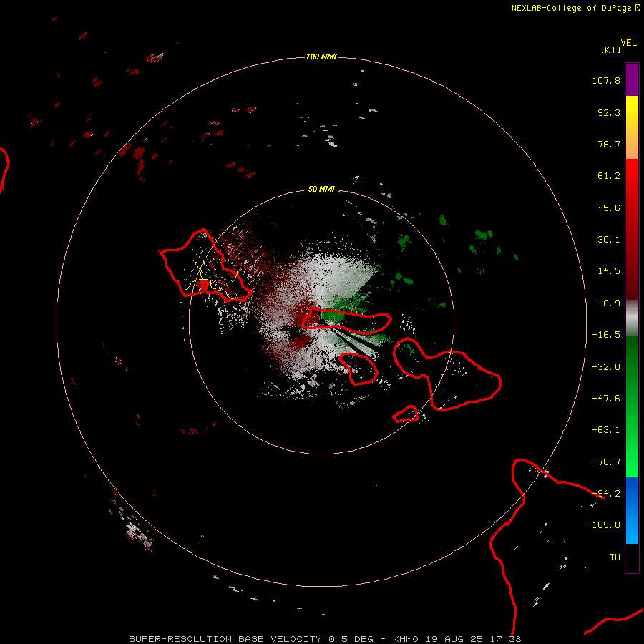Click the 107.8 value on velocity scale
The image size is (644, 644).
(x=606, y=80)
